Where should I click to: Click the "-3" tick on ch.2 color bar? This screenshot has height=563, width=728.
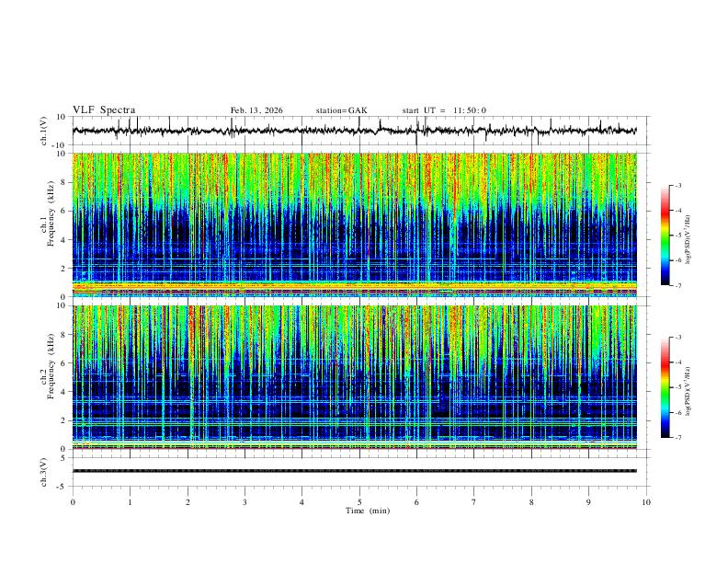(x=677, y=338)
